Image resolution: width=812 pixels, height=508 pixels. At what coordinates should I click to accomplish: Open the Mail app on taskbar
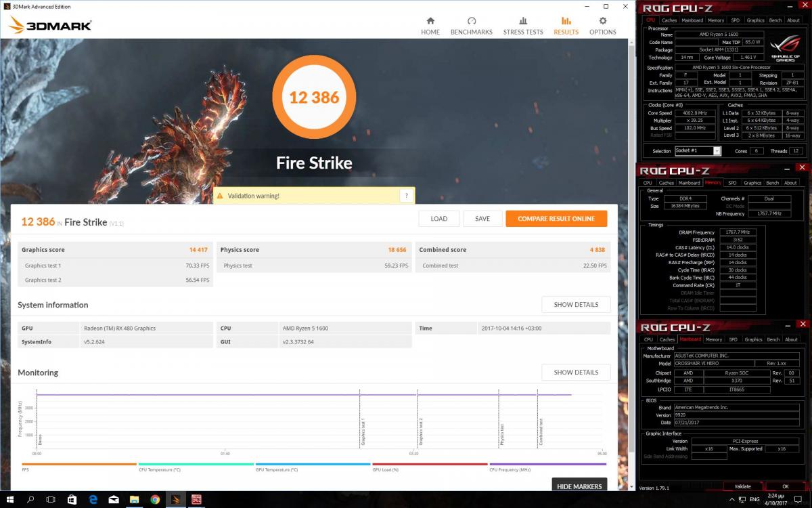pos(114,499)
